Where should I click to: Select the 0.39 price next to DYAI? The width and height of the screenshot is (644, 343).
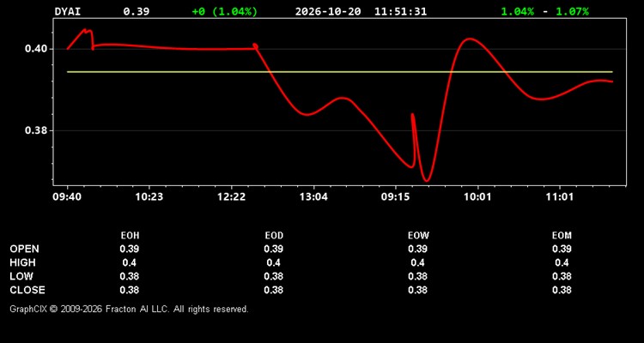137,11
